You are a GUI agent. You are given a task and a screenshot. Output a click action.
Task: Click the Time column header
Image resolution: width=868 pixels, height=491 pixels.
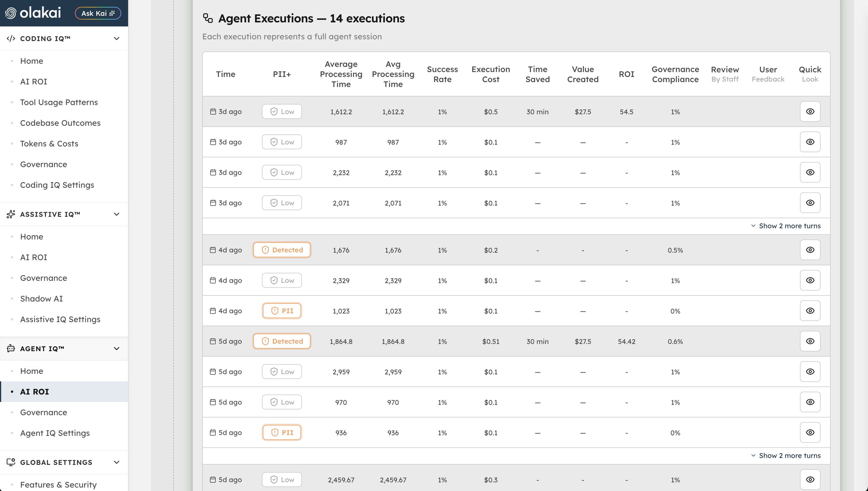225,74
